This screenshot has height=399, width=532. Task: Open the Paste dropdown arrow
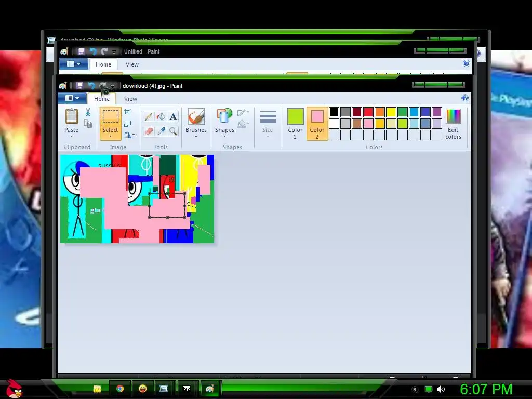(71, 137)
